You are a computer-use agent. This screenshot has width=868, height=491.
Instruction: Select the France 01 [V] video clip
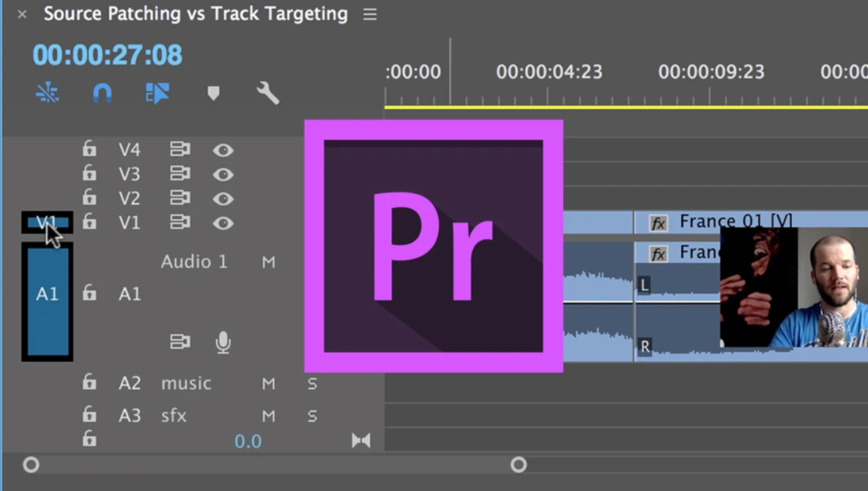(752, 222)
